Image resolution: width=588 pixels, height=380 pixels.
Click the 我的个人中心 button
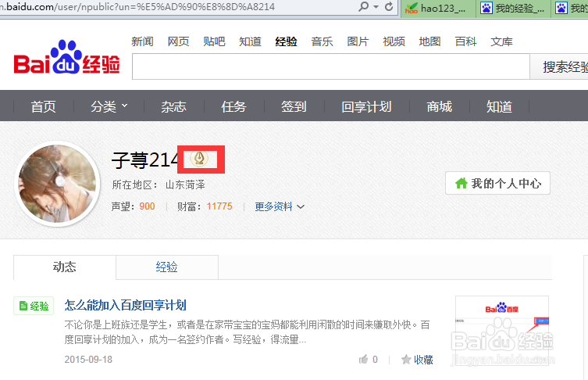(x=497, y=183)
